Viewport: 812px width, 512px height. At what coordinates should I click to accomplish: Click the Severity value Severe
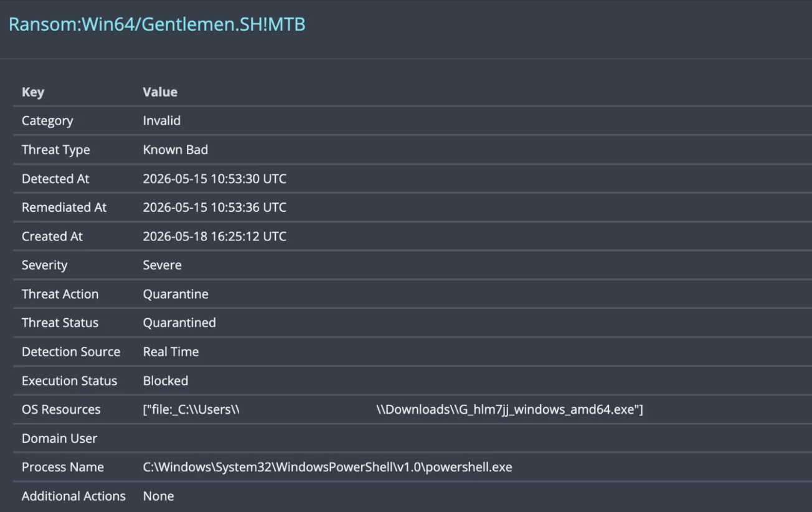click(x=163, y=265)
